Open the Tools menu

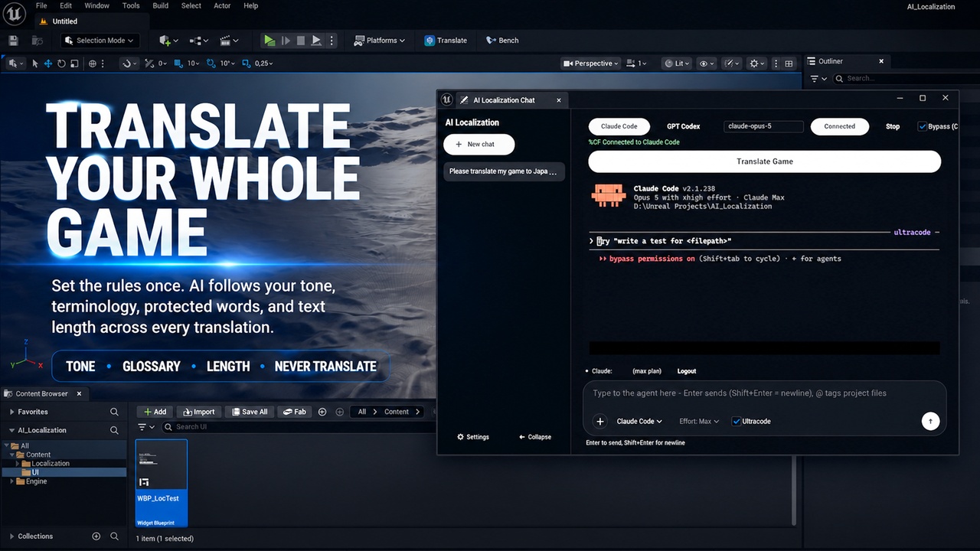click(131, 5)
